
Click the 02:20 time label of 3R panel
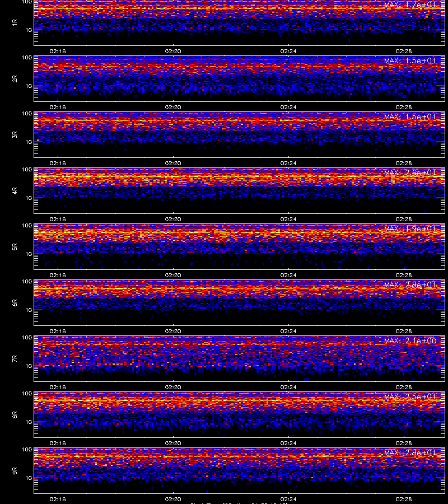click(173, 164)
